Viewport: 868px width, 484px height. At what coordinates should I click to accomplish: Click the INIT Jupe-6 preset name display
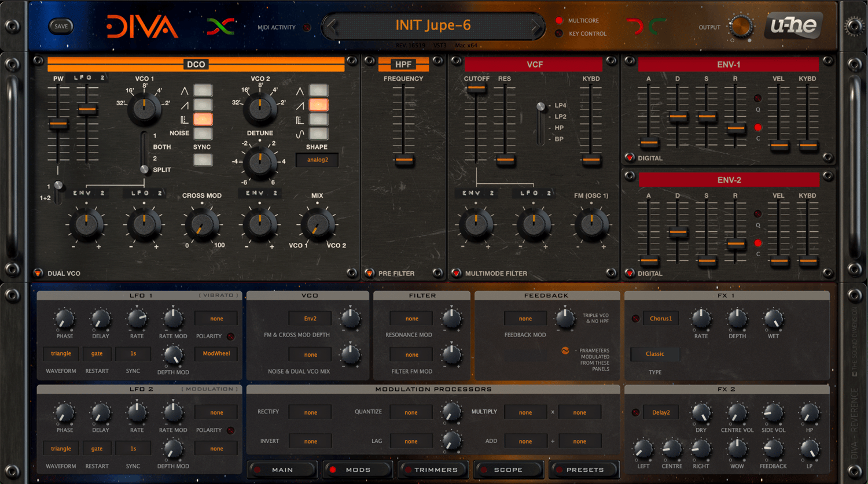point(433,25)
